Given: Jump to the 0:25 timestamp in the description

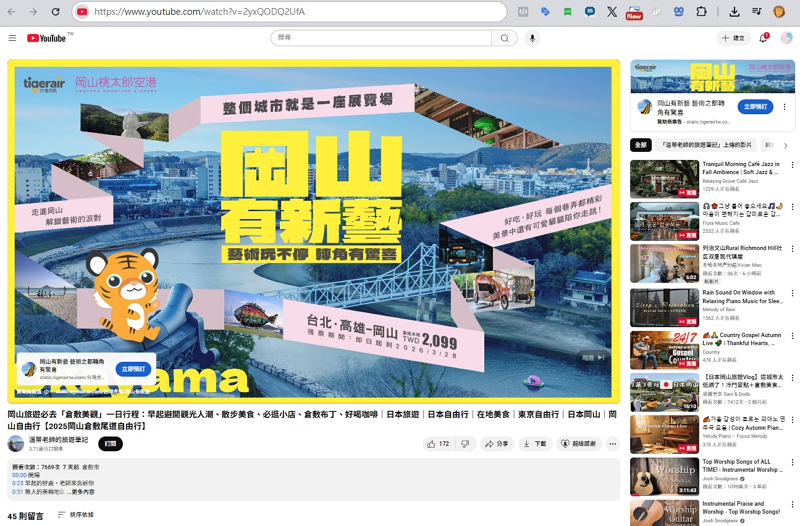Looking at the screenshot, I should coord(17,483).
